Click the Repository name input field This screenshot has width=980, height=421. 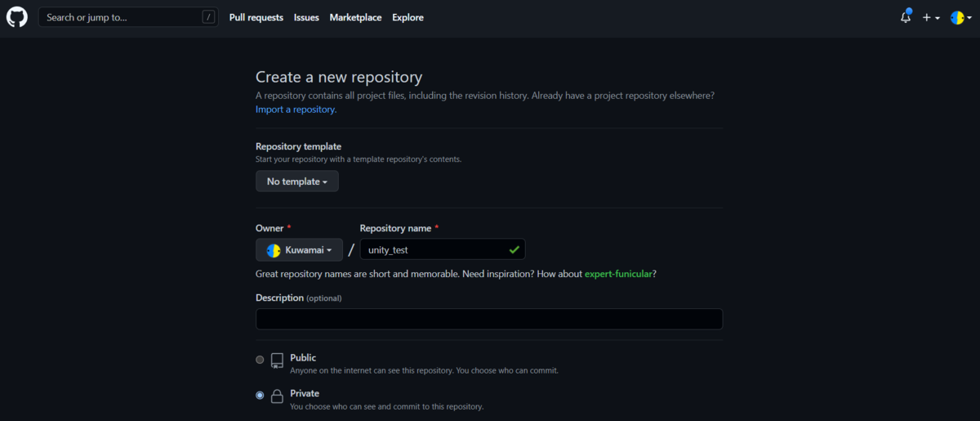[443, 249]
